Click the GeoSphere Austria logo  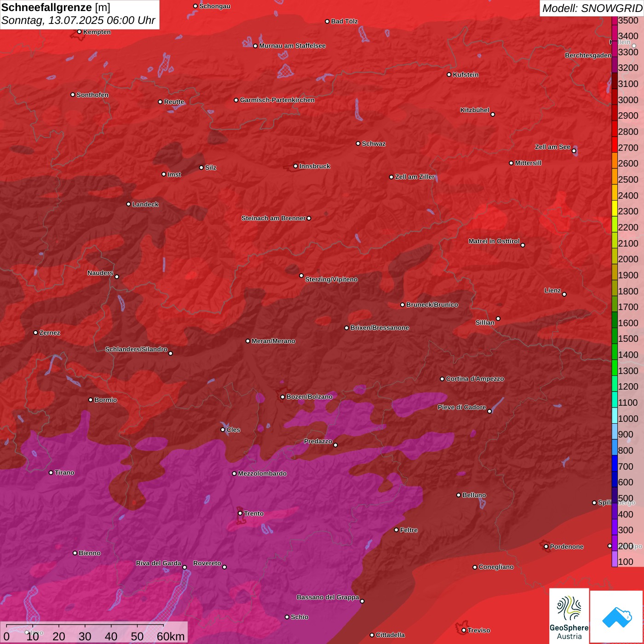[569, 616]
